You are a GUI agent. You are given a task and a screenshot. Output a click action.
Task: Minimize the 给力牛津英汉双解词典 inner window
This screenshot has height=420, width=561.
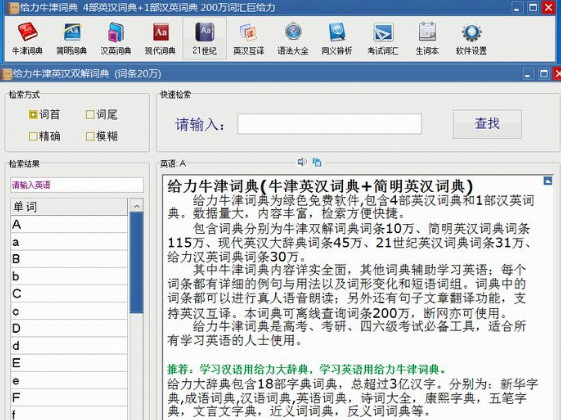click(528, 74)
